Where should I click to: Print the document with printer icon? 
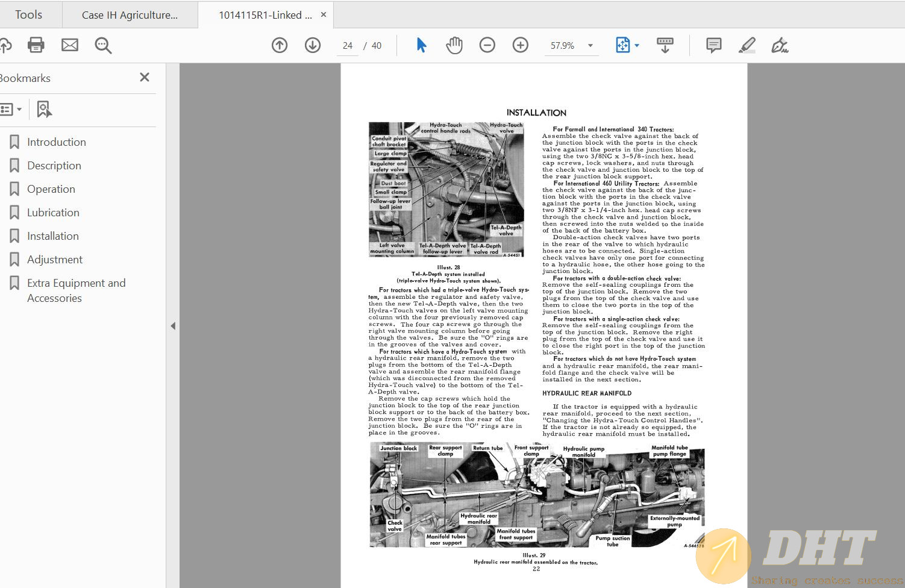(x=36, y=45)
